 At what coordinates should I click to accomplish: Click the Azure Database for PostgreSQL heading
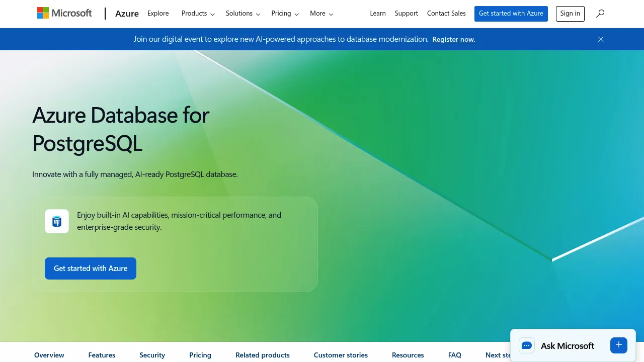121,129
